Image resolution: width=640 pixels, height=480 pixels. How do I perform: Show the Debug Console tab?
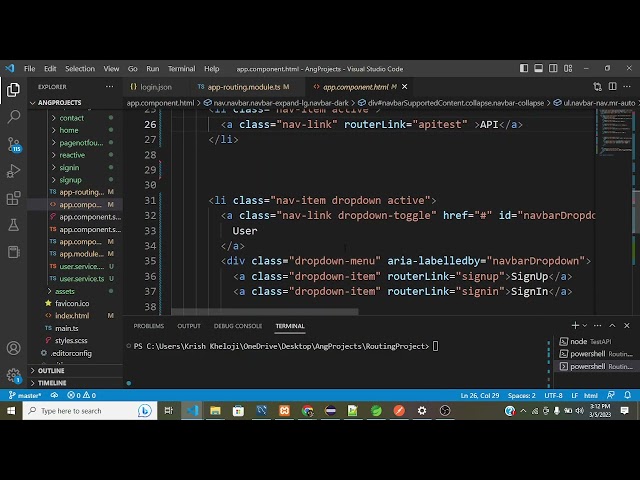pos(238,326)
